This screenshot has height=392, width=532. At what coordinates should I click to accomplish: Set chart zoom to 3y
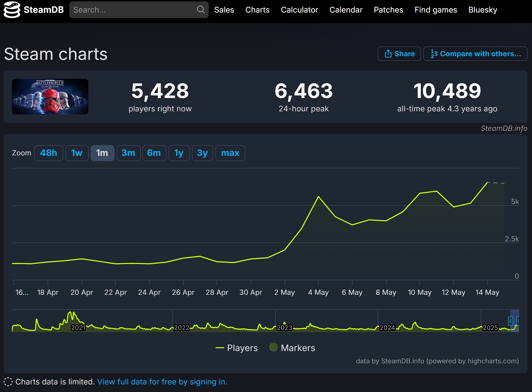(x=202, y=153)
